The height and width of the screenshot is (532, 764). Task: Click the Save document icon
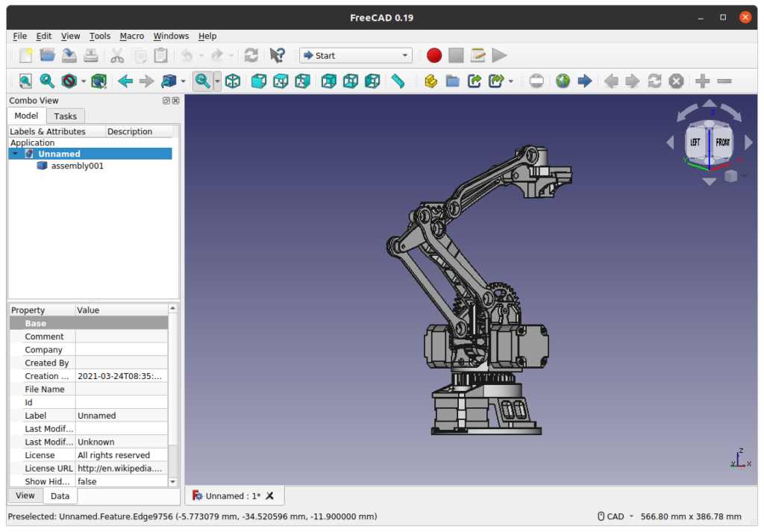69,55
